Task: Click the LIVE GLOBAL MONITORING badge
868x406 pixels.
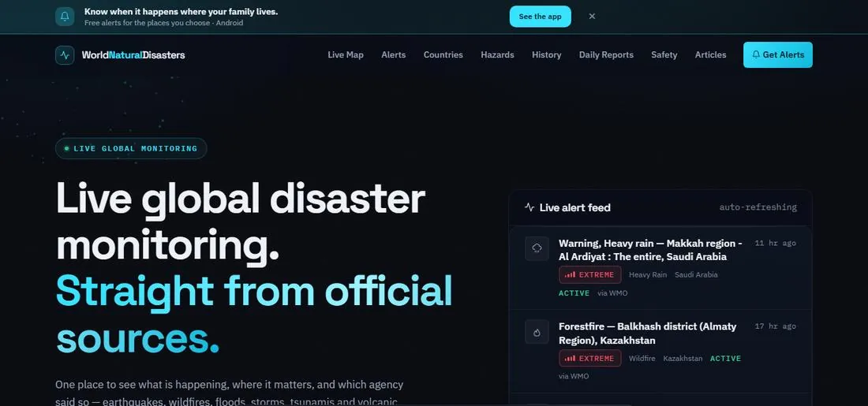Action: coord(131,148)
